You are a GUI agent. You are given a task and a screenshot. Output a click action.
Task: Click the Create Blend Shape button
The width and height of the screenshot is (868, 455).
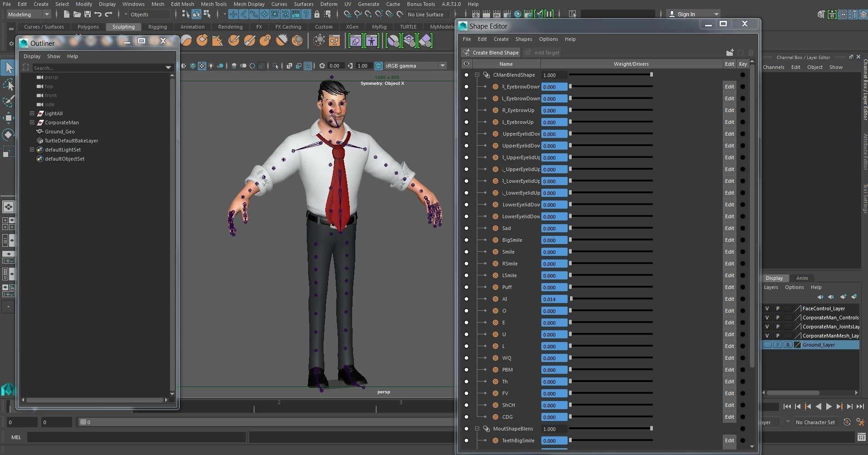click(491, 53)
